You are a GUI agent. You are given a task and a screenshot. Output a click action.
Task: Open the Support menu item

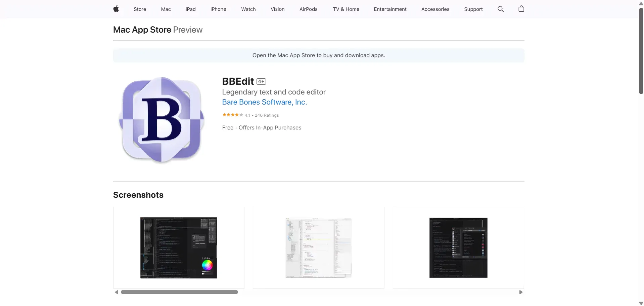pos(473,9)
